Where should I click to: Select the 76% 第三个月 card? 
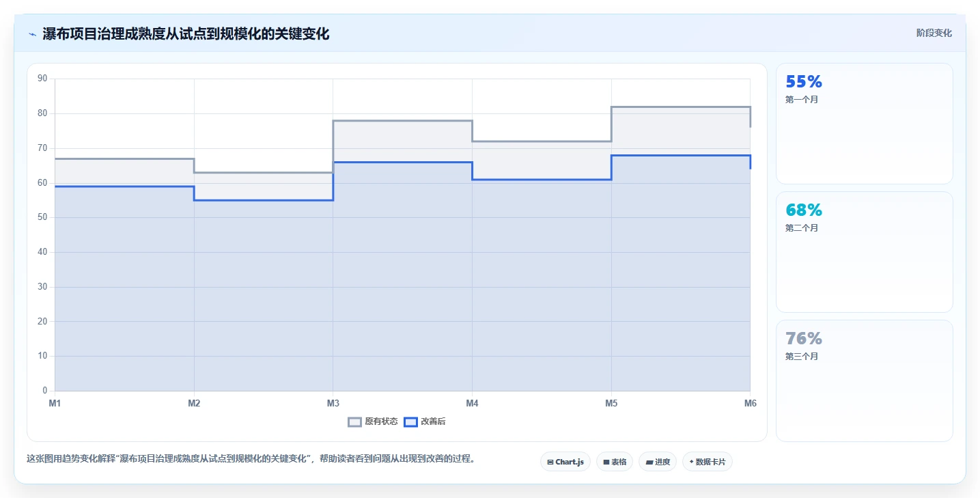point(864,381)
